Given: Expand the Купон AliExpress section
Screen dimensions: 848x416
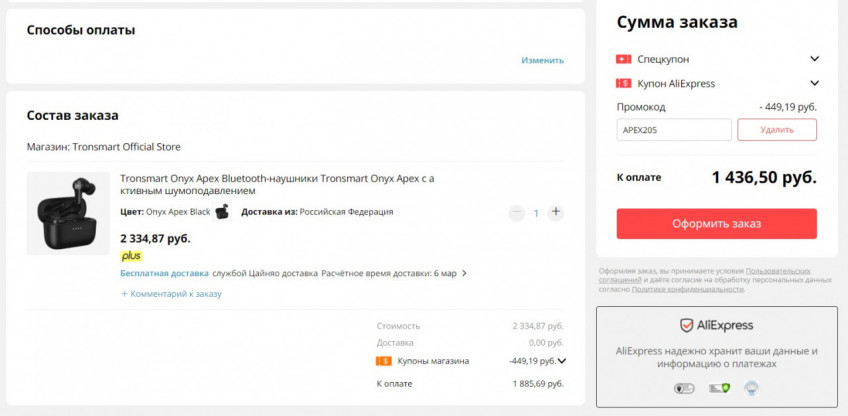Looking at the screenshot, I should (814, 84).
